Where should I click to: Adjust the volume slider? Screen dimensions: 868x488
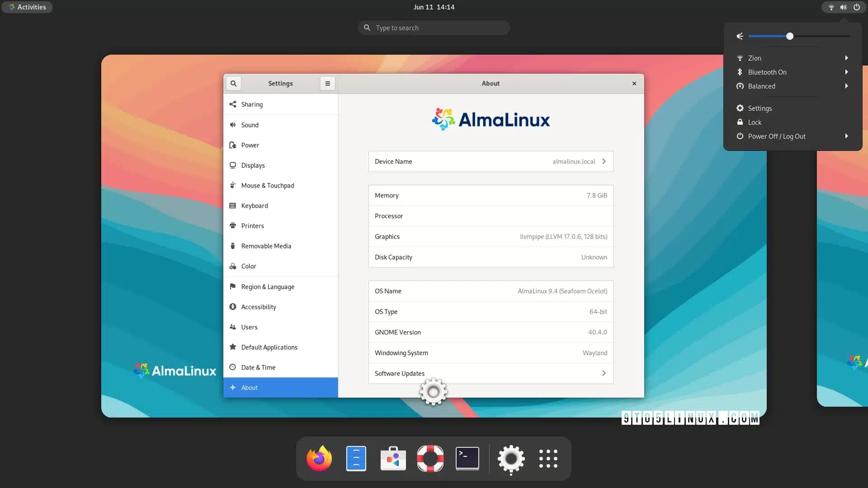click(x=789, y=36)
